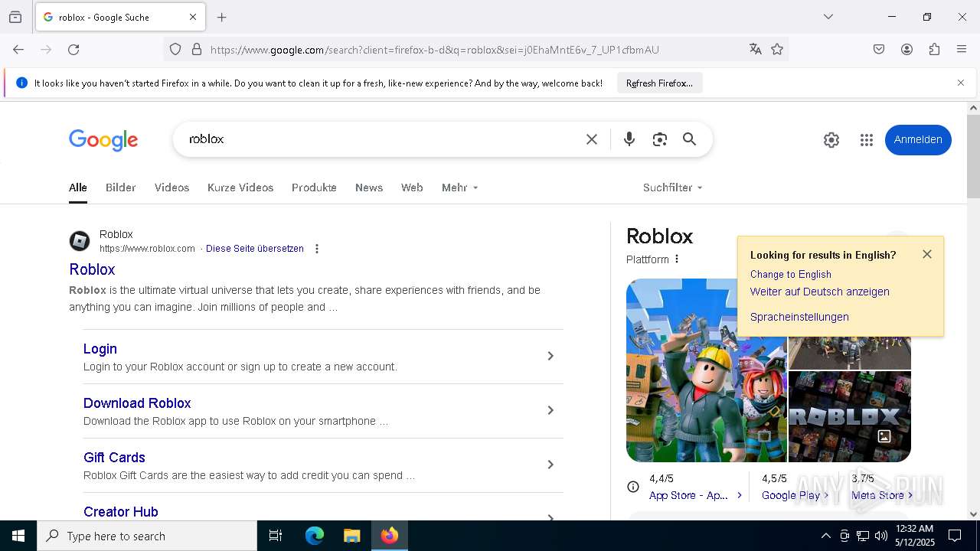Image resolution: width=980 pixels, height=551 pixels.
Task: Open the Download Roblox sitelink
Action: click(x=137, y=403)
